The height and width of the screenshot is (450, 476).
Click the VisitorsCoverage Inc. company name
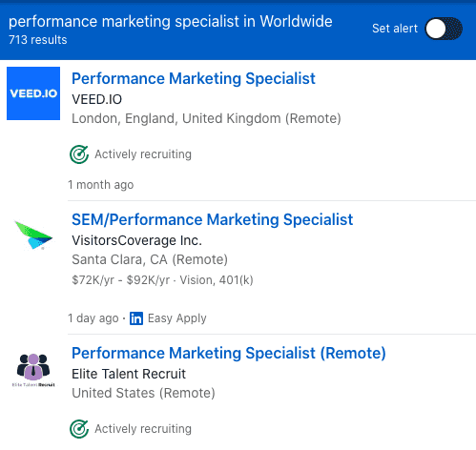[137, 240]
